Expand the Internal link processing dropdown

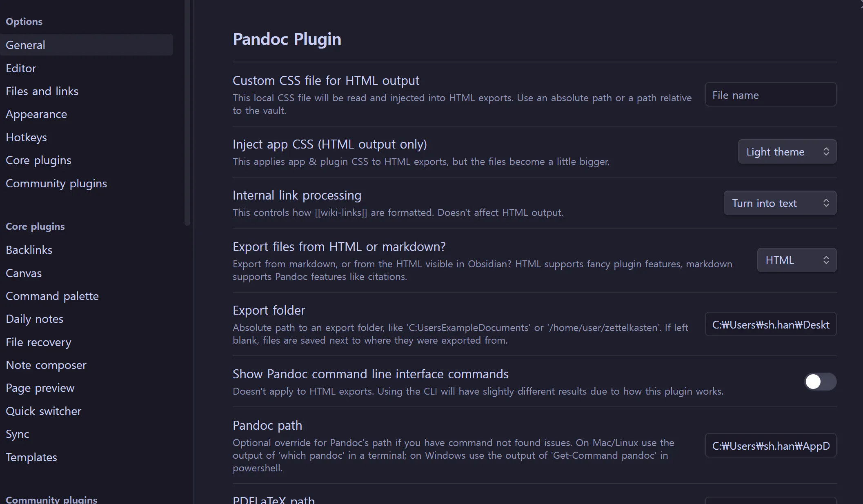[x=780, y=203]
